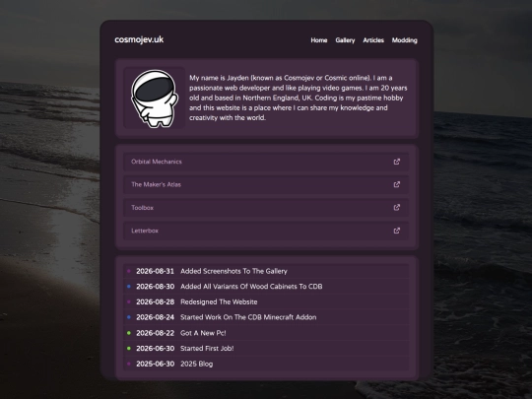Image resolution: width=532 pixels, height=399 pixels.
Task: Click the date 2026-06-30
Action: pos(155,349)
